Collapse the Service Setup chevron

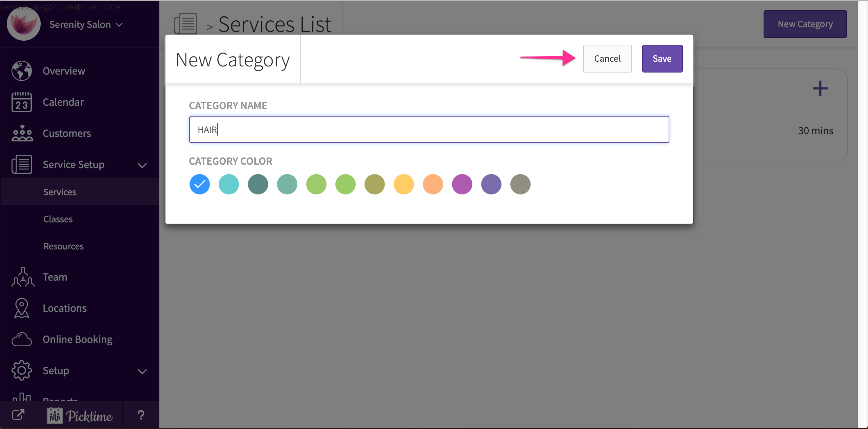142,165
